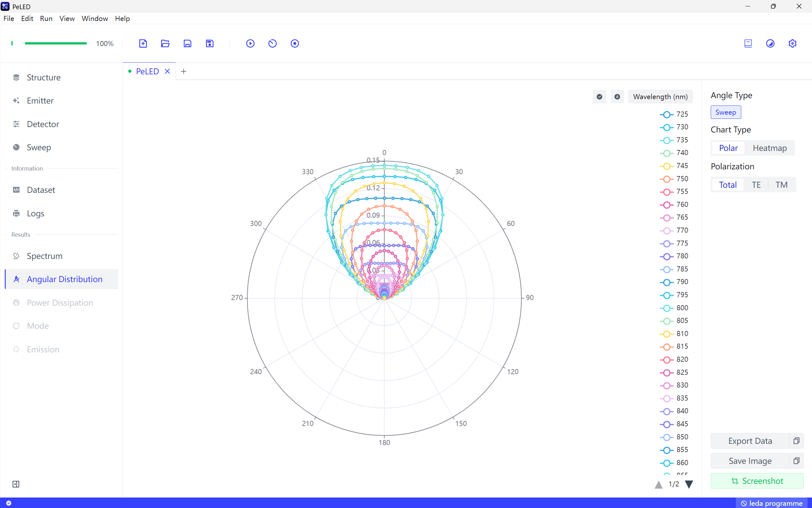
Task: Click the save toolbar icon
Action: [x=187, y=43]
